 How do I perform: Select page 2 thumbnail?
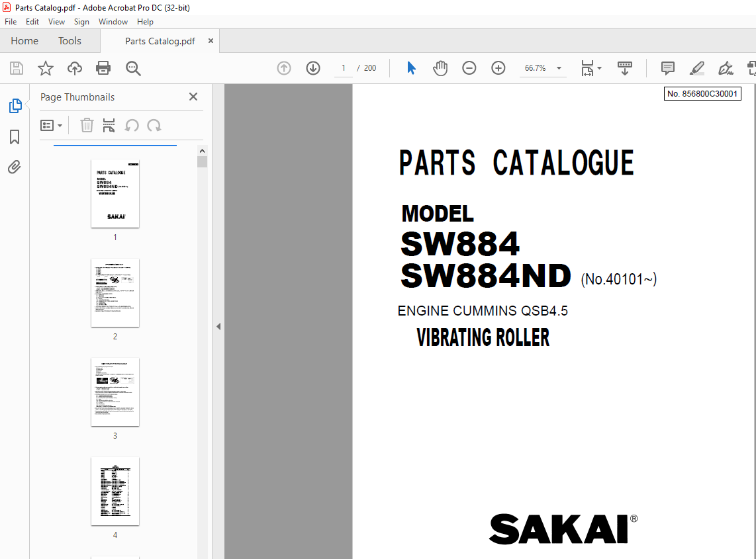pyautogui.click(x=115, y=293)
